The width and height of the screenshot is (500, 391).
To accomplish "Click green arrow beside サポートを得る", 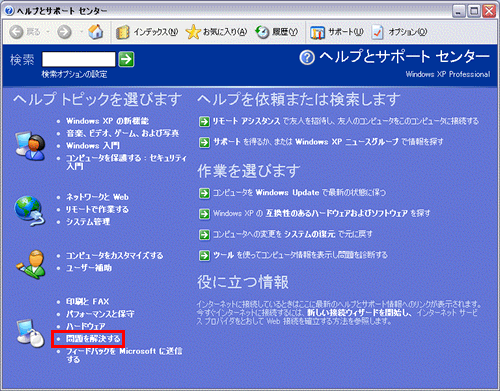I will [x=204, y=143].
